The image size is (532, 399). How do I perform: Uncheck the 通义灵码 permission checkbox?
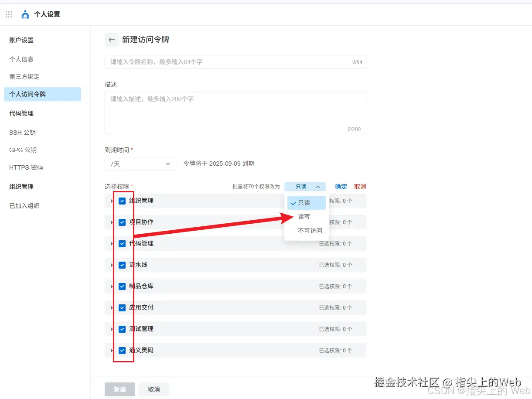pyautogui.click(x=122, y=350)
